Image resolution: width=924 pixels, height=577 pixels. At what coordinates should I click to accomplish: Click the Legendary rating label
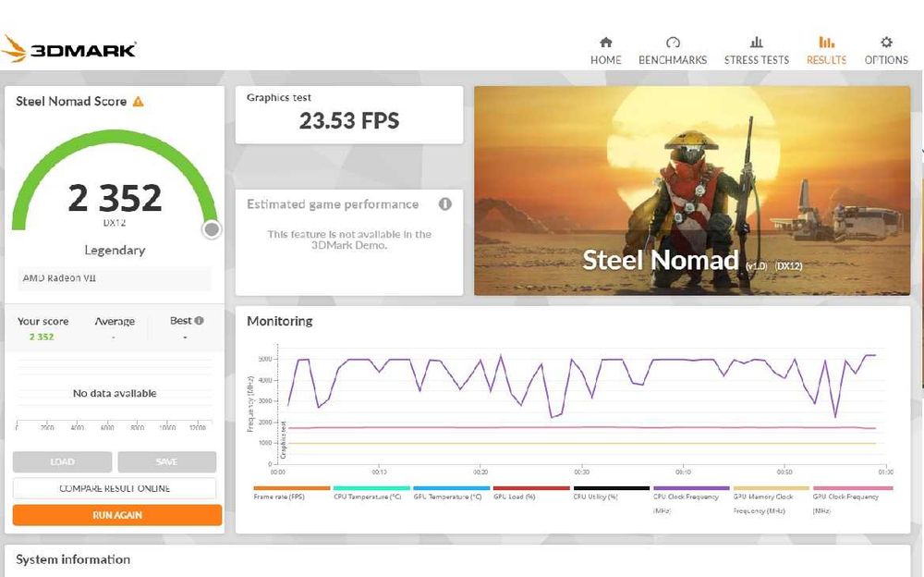(115, 251)
